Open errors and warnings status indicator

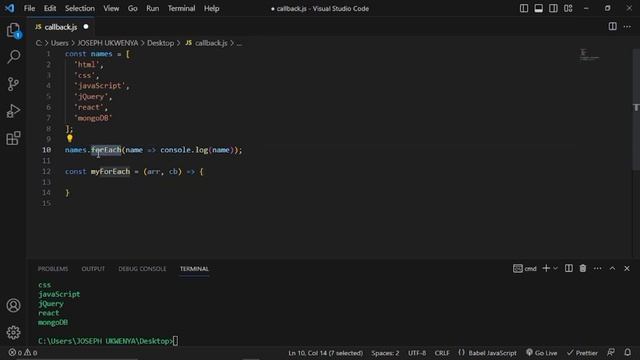point(23,353)
